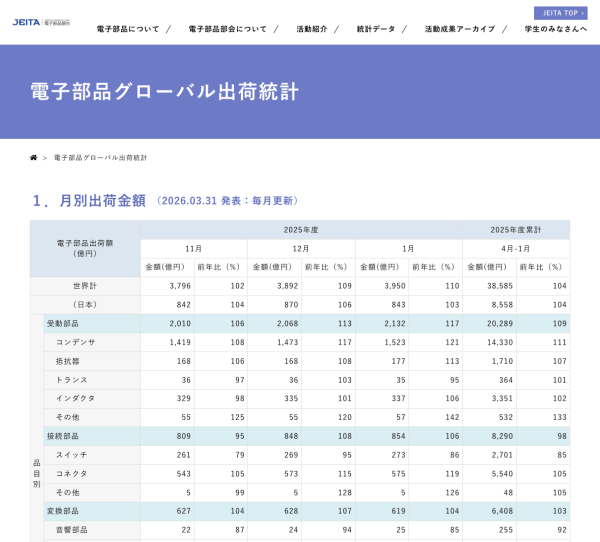Image resolution: width=600 pixels, height=542 pixels.
Task: Click 受動部品 December value 2,068
Action: click(x=288, y=323)
